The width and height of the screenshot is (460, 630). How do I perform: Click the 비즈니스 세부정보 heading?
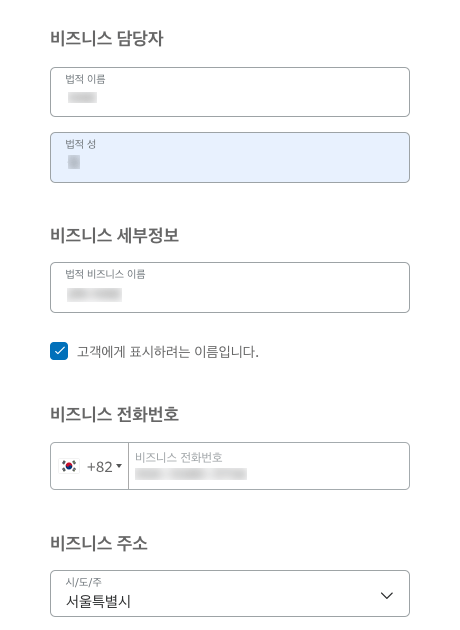click(114, 235)
